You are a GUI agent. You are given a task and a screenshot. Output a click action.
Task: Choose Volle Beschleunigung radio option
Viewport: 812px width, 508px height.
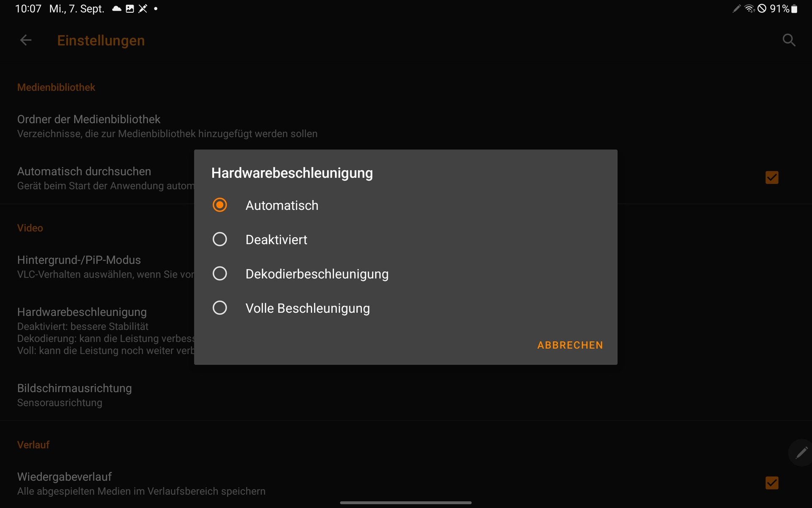tap(219, 308)
